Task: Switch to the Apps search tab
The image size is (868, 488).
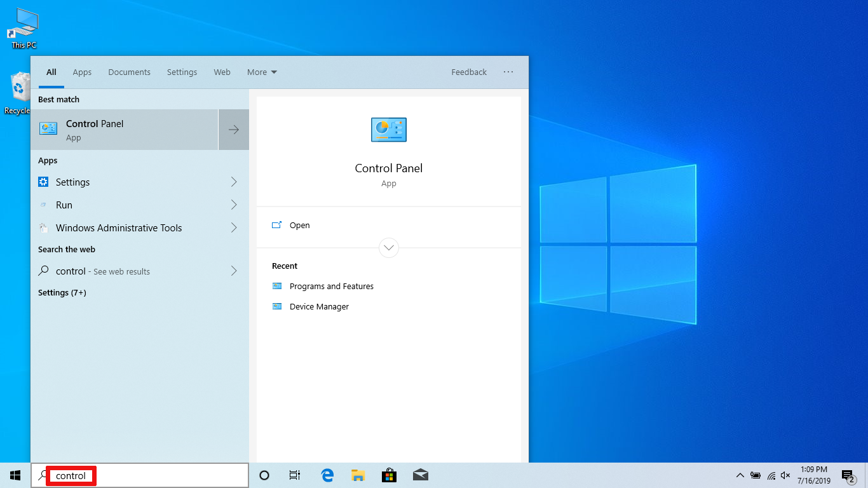Action: pos(82,72)
